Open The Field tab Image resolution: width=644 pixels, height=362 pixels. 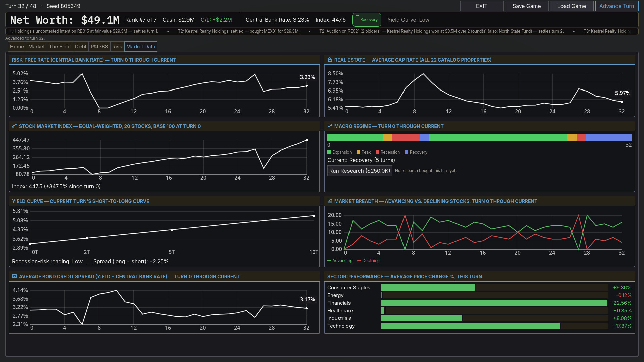[x=60, y=46]
